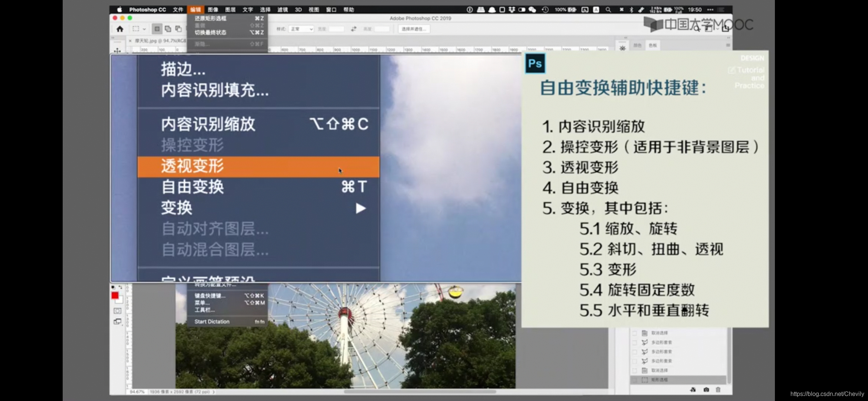Image resolution: width=868 pixels, height=401 pixels.
Task: Choose 自由变换 menu item
Action: pyautogui.click(x=259, y=187)
